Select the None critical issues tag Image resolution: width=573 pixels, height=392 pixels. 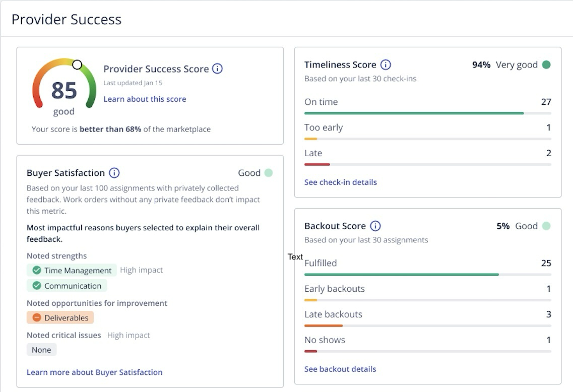41,350
